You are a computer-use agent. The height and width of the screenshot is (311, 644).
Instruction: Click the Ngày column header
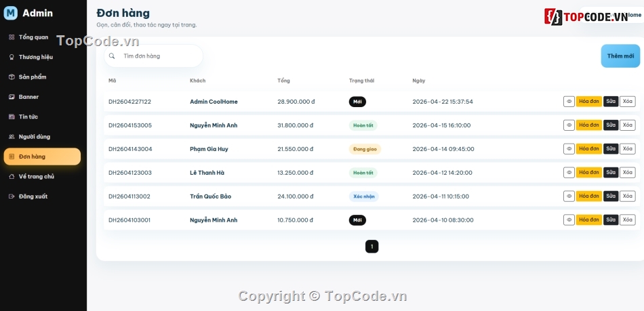(x=418, y=81)
